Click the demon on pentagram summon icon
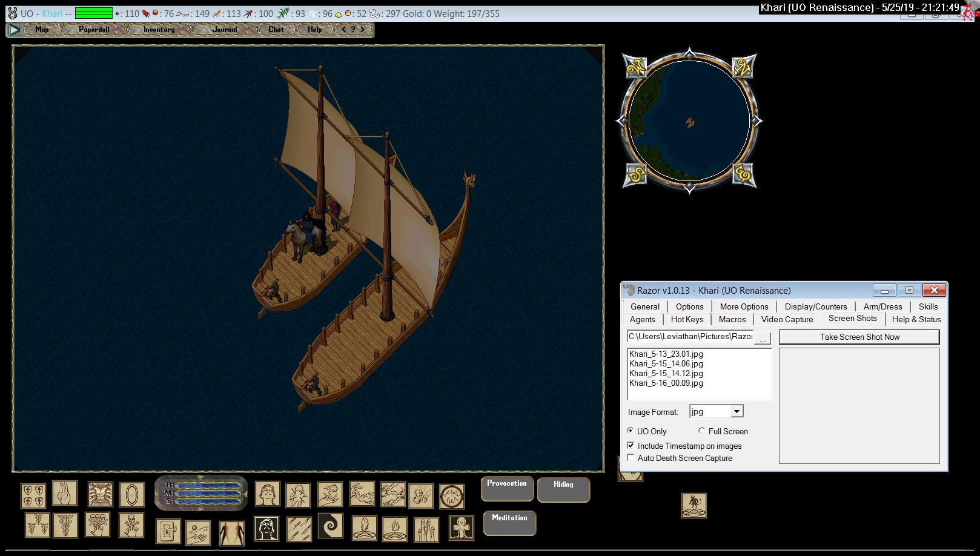980x556 pixels. pos(694,506)
